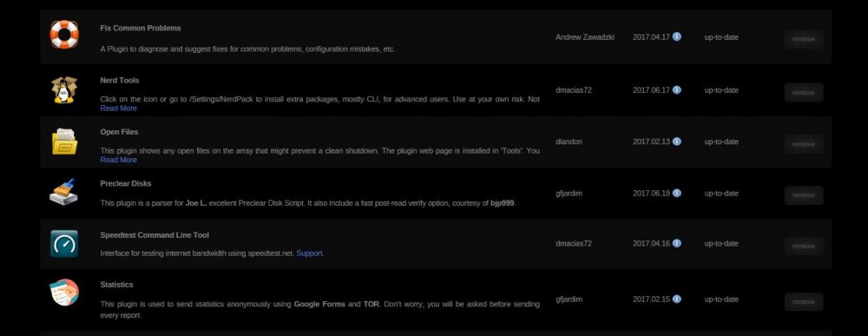Open the Fix Common Problems lifebuoy icon
The height and width of the screenshot is (336, 868).
coord(64,35)
